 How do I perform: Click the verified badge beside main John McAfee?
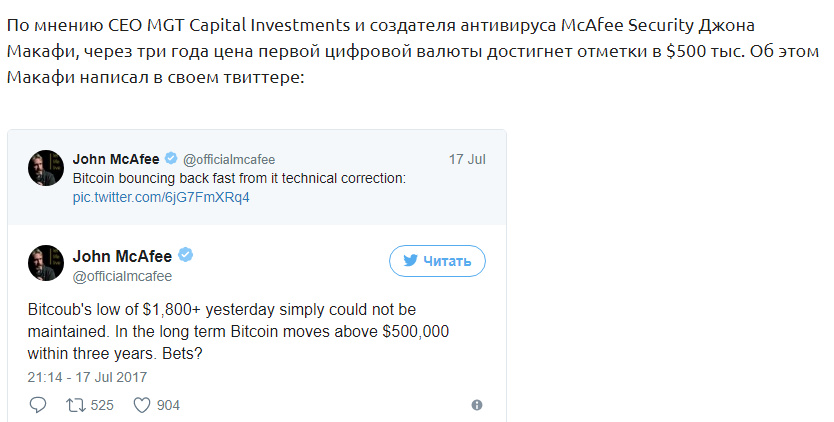coord(185,255)
